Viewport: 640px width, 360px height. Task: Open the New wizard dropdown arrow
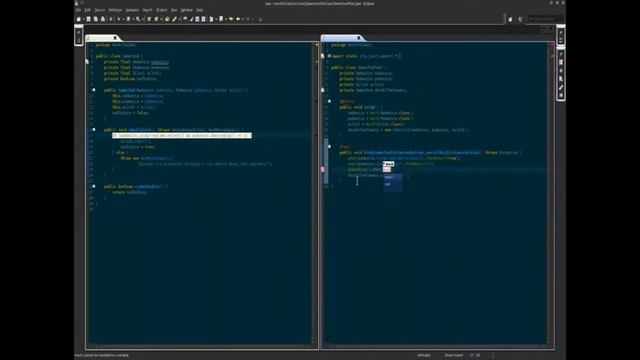click(x=83, y=19)
